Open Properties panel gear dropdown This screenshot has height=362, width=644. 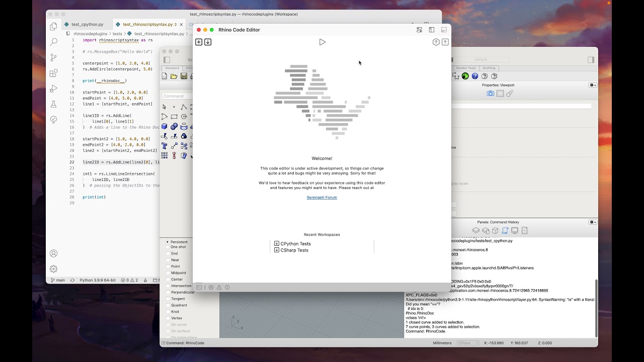(x=593, y=85)
